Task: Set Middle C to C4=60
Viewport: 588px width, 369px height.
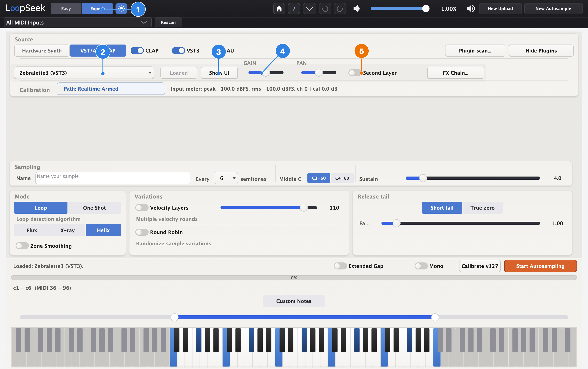Action: click(342, 178)
